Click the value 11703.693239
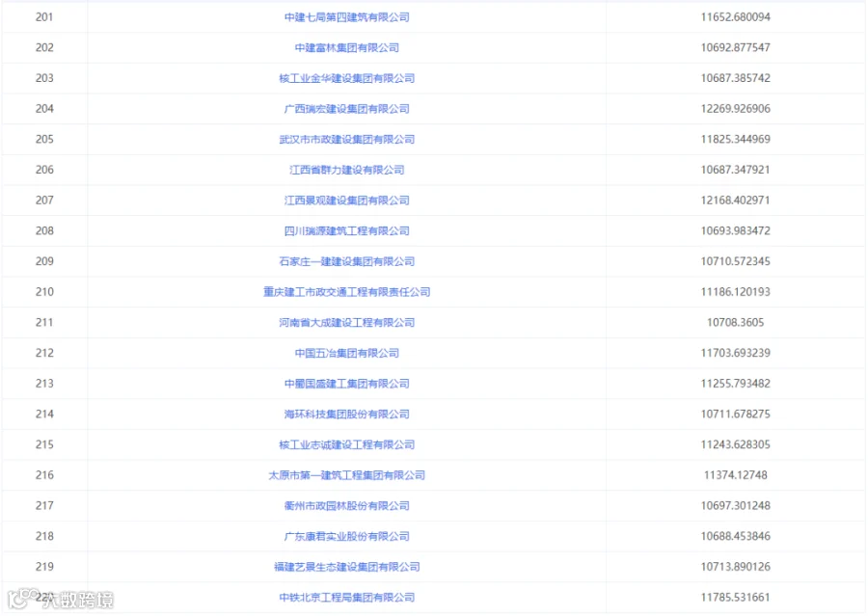868x616 pixels. tap(735, 353)
